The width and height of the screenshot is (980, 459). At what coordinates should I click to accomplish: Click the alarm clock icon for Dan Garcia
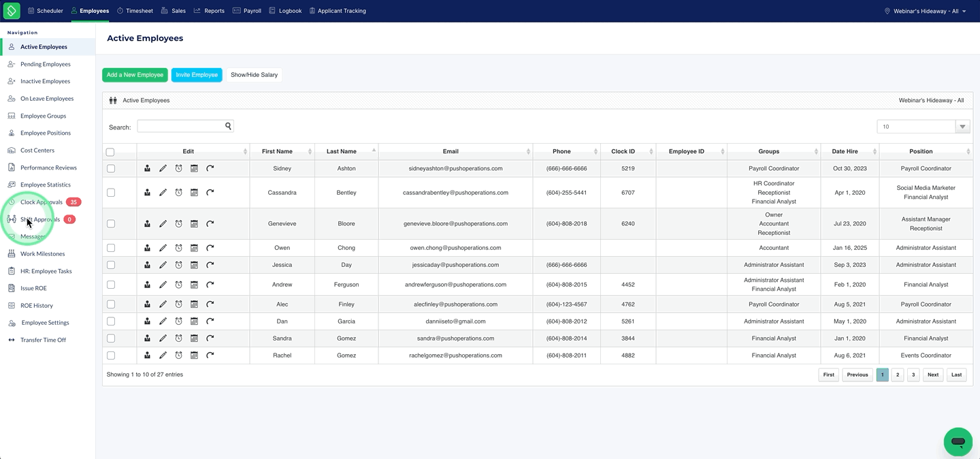tap(178, 321)
